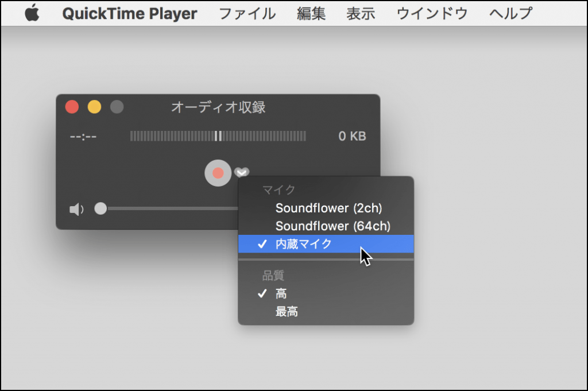Click the mouse cursor arrow location
Viewport: 588px width, 391px height.
(364, 253)
